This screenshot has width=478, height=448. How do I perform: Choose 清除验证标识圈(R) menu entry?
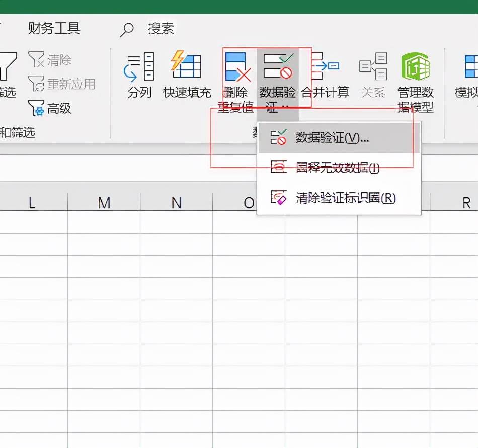(339, 198)
